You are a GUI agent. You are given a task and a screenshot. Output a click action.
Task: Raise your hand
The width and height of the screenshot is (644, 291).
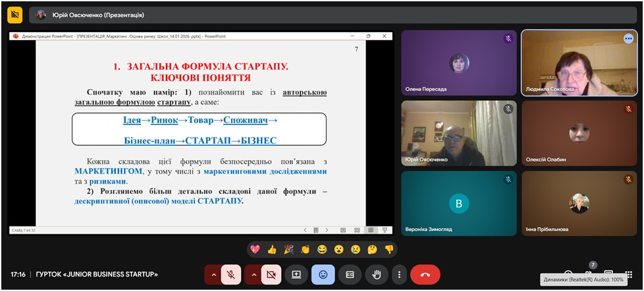coord(377,275)
